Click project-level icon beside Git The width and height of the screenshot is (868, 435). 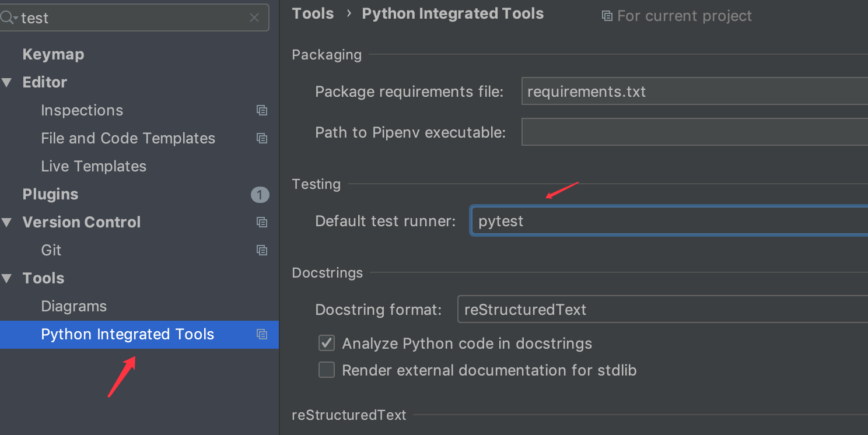(262, 250)
